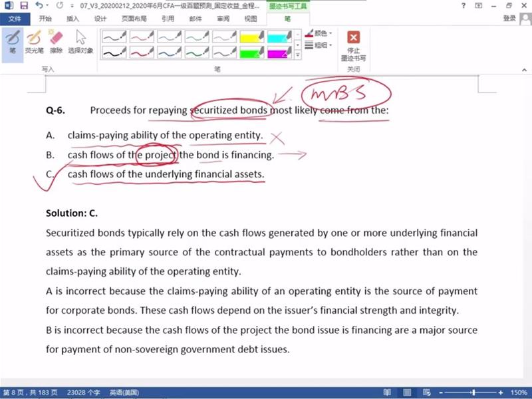
Task: Select the Highlighter (荧光笔) tool
Action: coord(35,42)
